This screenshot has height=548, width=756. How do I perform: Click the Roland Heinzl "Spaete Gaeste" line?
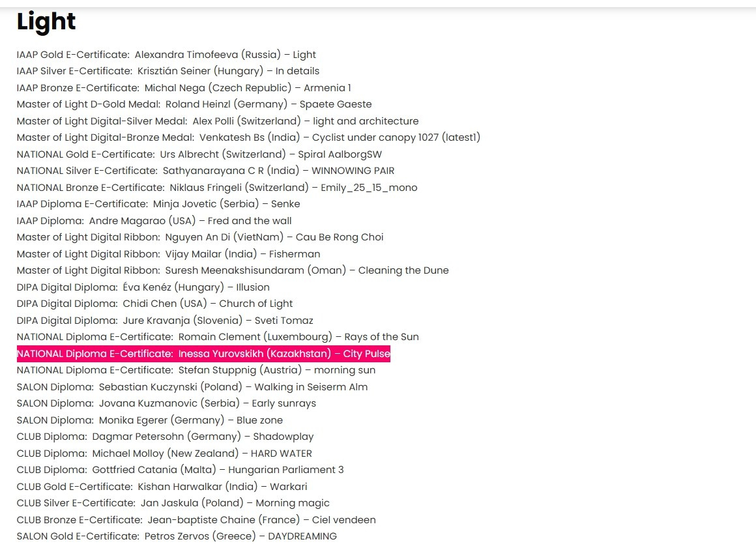(194, 104)
